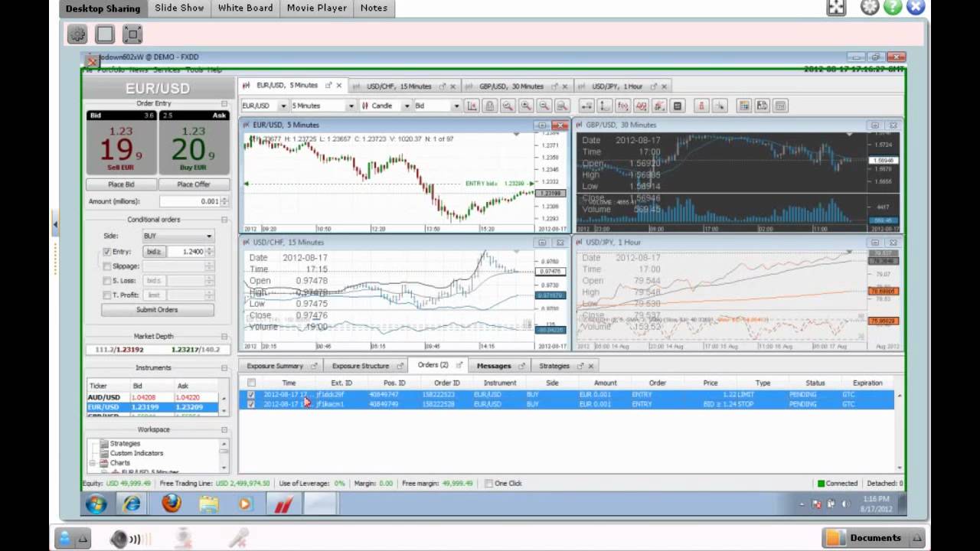Select AUD/USD in the Instruments list
The image size is (980, 551).
click(x=153, y=398)
